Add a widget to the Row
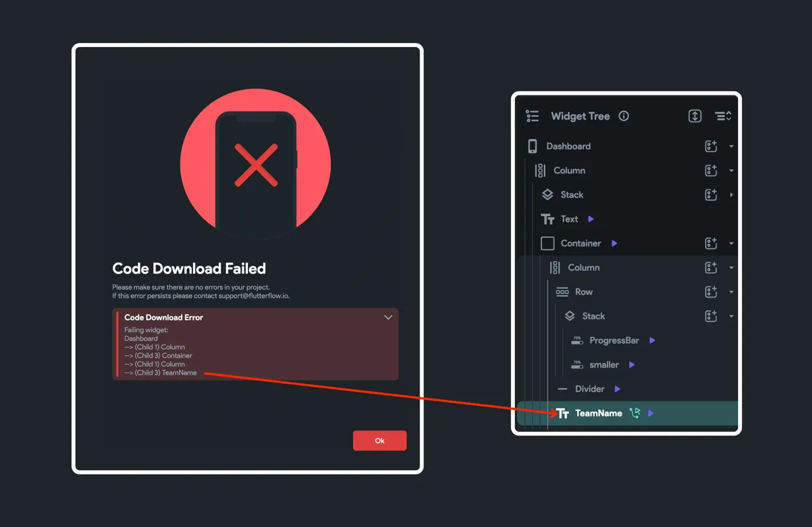The width and height of the screenshot is (812, 527). pos(711,292)
